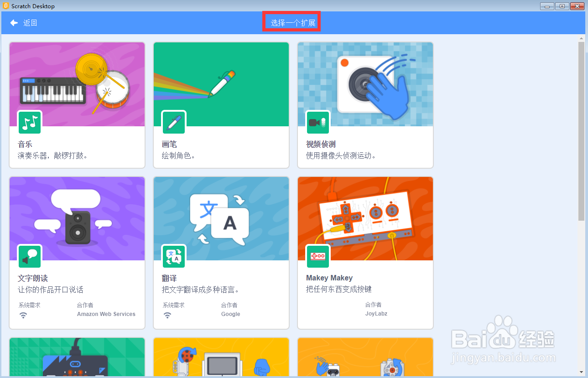Image resolution: width=588 pixels, height=378 pixels.
Task: Click description 把任何东西变成按键
Action: click(x=339, y=289)
